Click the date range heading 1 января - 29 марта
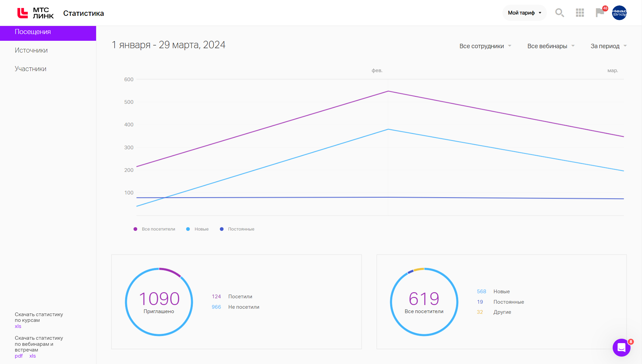Image resolution: width=642 pixels, height=364 pixels. 169,45
